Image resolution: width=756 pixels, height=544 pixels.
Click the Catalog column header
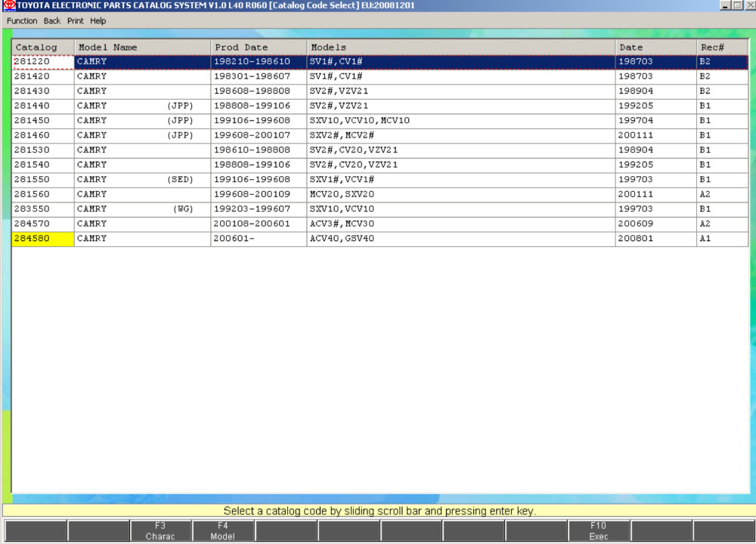(43, 48)
